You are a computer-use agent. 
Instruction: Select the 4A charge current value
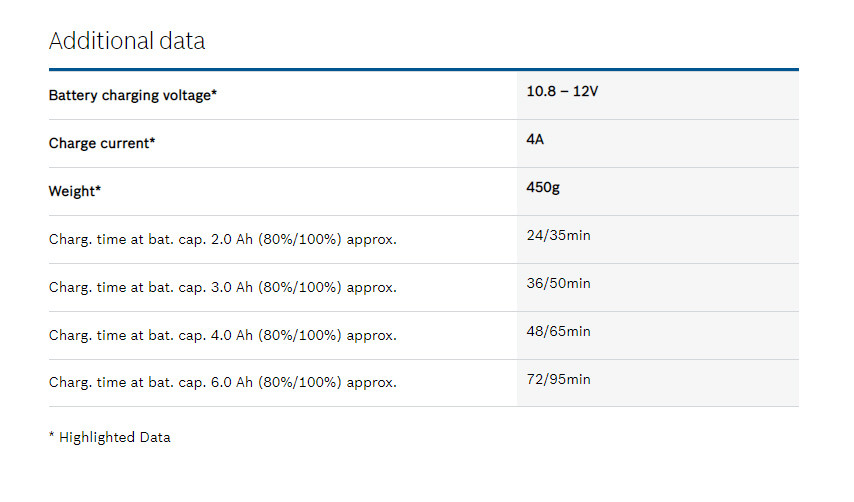(535, 139)
